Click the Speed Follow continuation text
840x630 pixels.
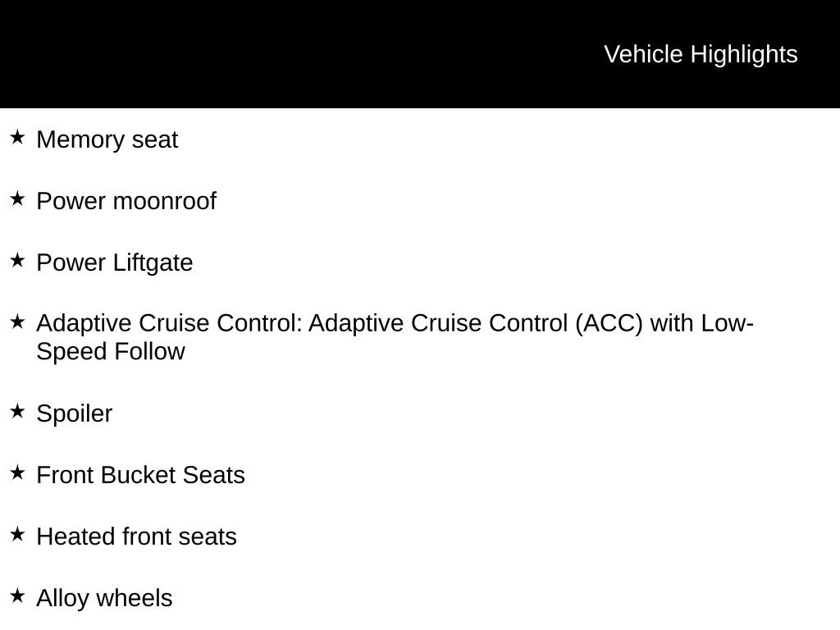pyautogui.click(x=111, y=352)
